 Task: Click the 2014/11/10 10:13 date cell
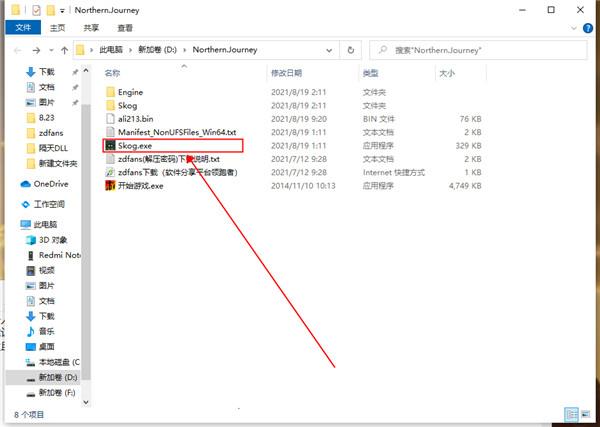pyautogui.click(x=303, y=186)
